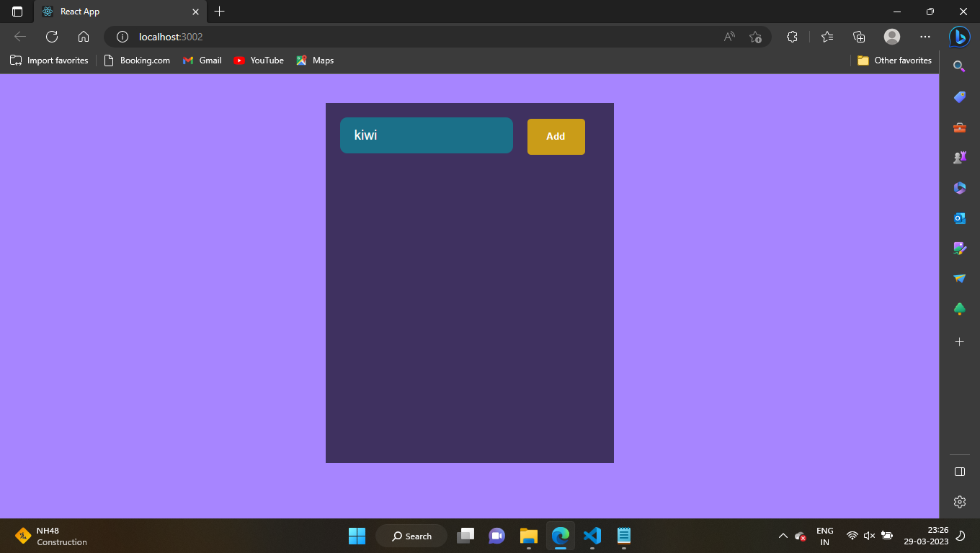Click the Add button
The height and width of the screenshot is (553, 980).
tap(556, 136)
